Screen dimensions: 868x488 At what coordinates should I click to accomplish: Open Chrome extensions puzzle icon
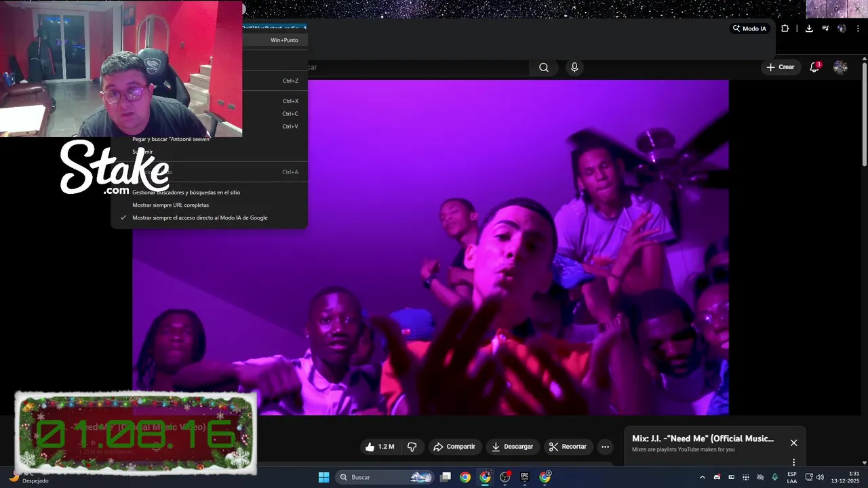coord(785,28)
